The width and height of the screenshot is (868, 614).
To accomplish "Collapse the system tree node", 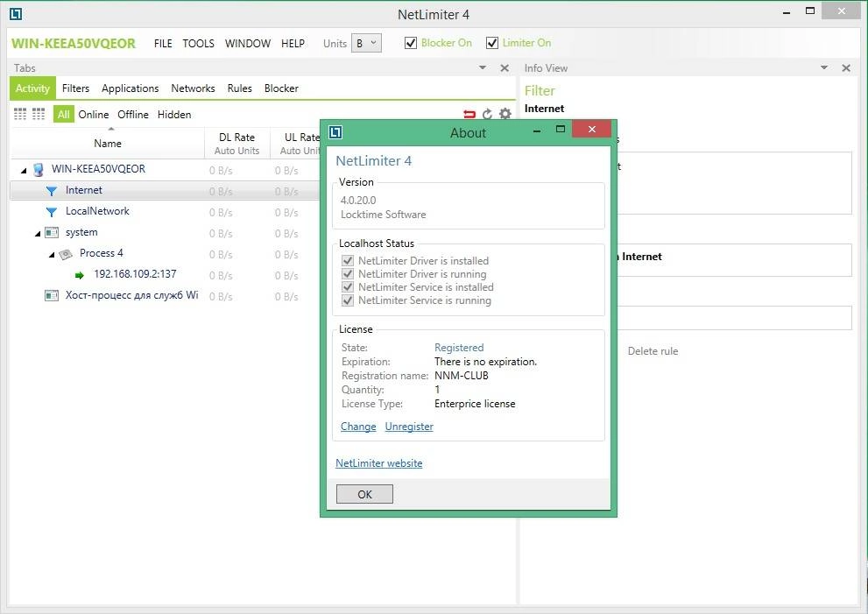I will [x=38, y=234].
